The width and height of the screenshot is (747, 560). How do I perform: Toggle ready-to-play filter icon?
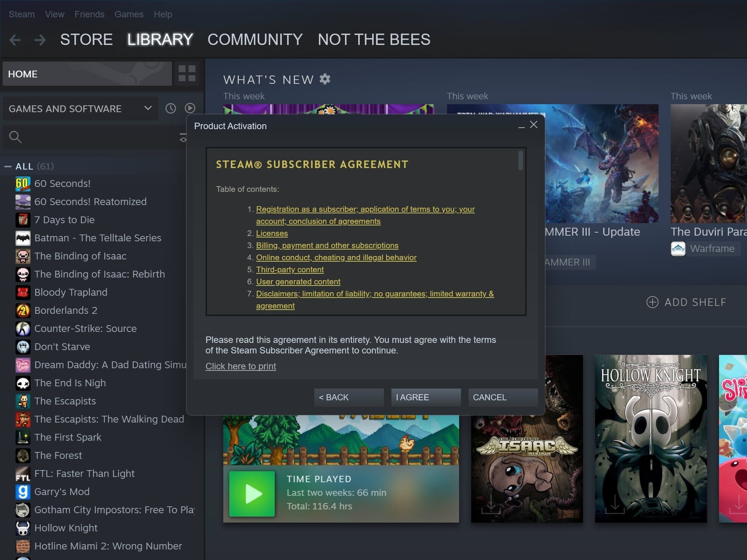click(190, 108)
